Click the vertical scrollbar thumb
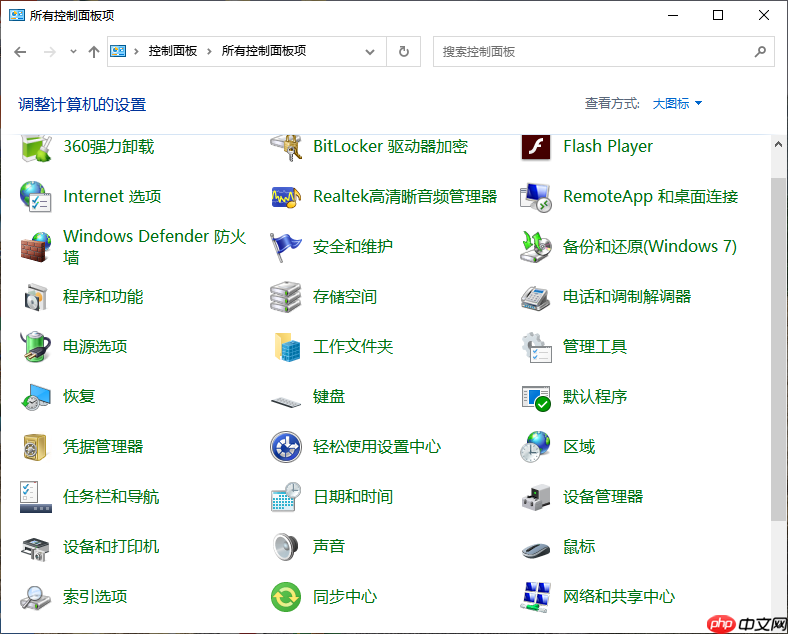The image size is (788, 634). (x=778, y=349)
